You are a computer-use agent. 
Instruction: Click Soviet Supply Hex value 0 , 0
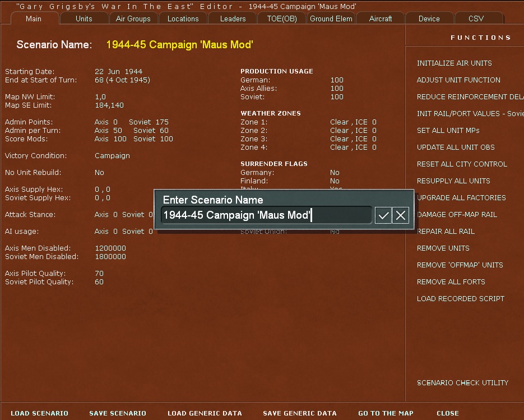coord(102,197)
